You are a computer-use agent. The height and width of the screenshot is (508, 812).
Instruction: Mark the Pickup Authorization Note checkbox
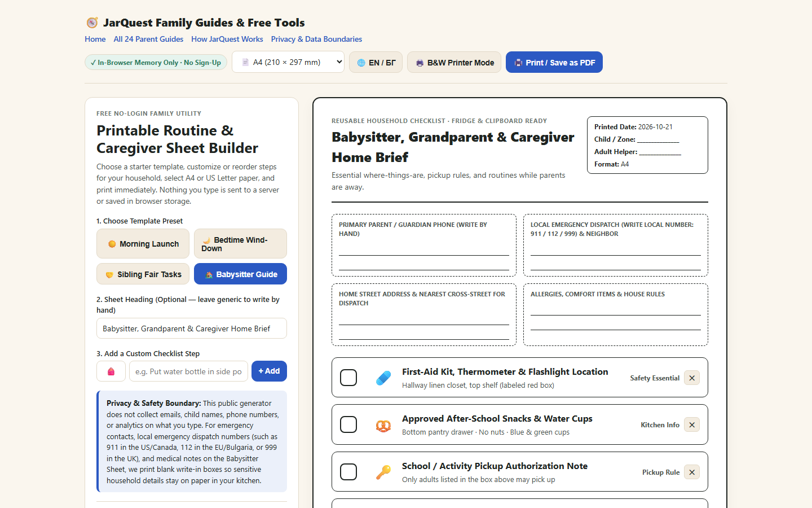point(348,472)
